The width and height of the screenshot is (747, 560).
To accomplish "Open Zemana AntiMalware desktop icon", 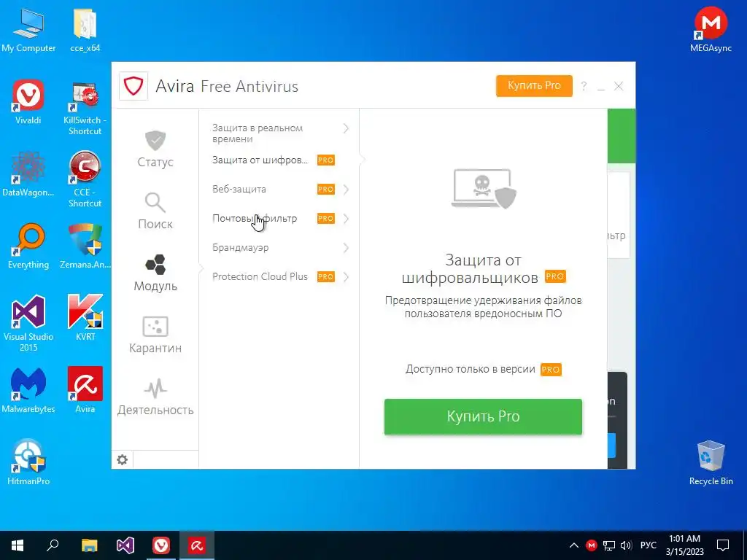I will (85, 246).
